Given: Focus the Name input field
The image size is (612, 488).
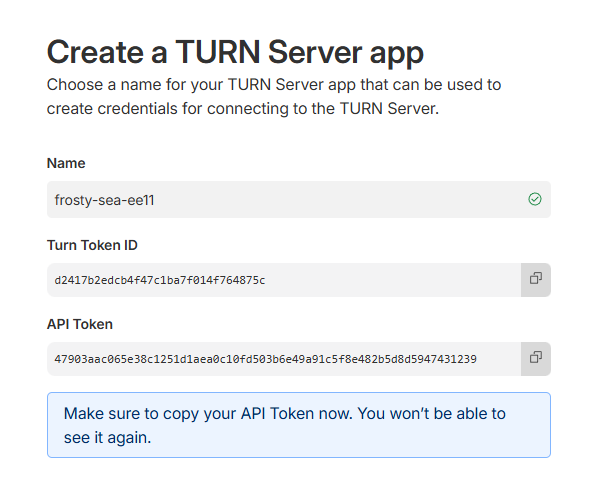Looking at the screenshot, I should (299, 199).
